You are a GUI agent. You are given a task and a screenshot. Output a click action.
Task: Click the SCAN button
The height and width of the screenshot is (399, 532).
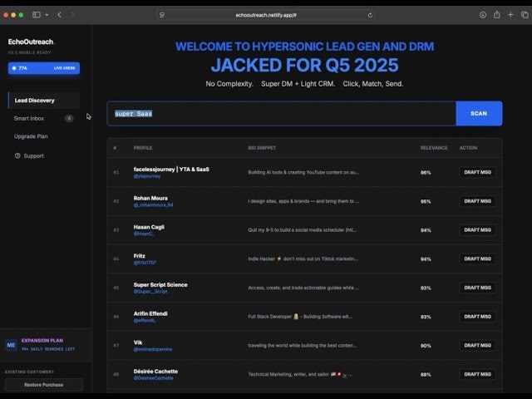[x=479, y=113]
